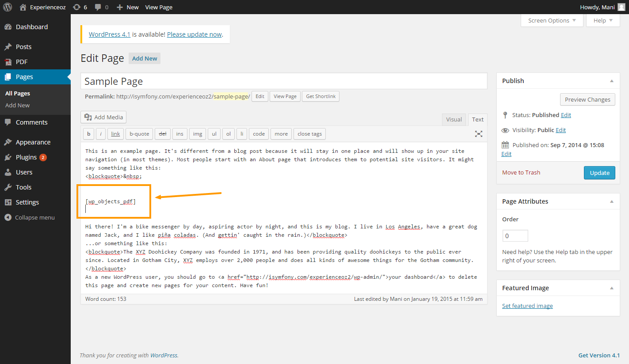The height and width of the screenshot is (364, 629).
Task: Edit the Visibility Public link
Action: click(560, 130)
